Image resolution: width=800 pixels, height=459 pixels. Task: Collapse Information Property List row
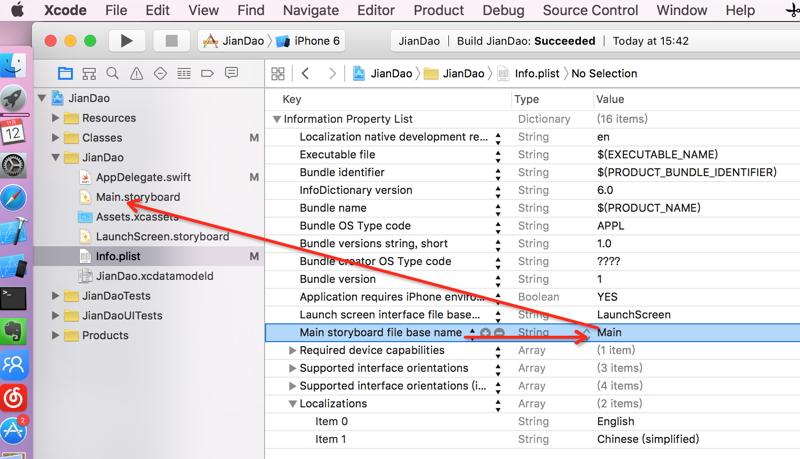pyautogui.click(x=277, y=119)
